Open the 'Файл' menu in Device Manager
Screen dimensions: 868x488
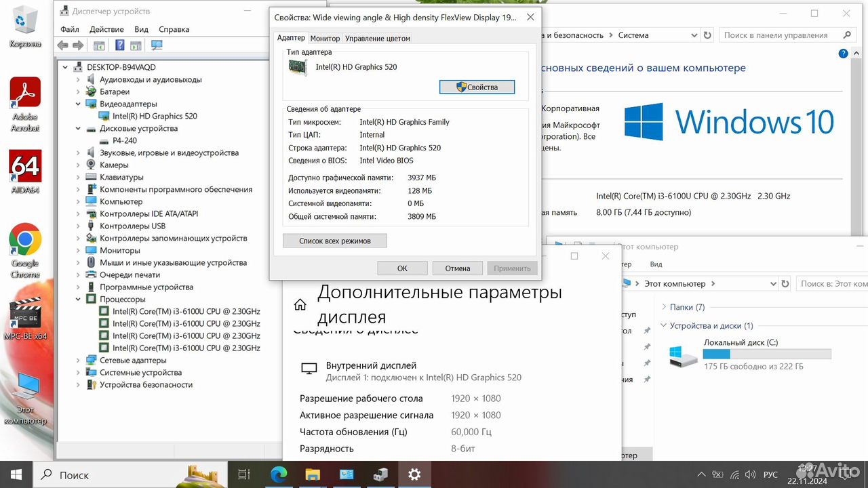70,29
